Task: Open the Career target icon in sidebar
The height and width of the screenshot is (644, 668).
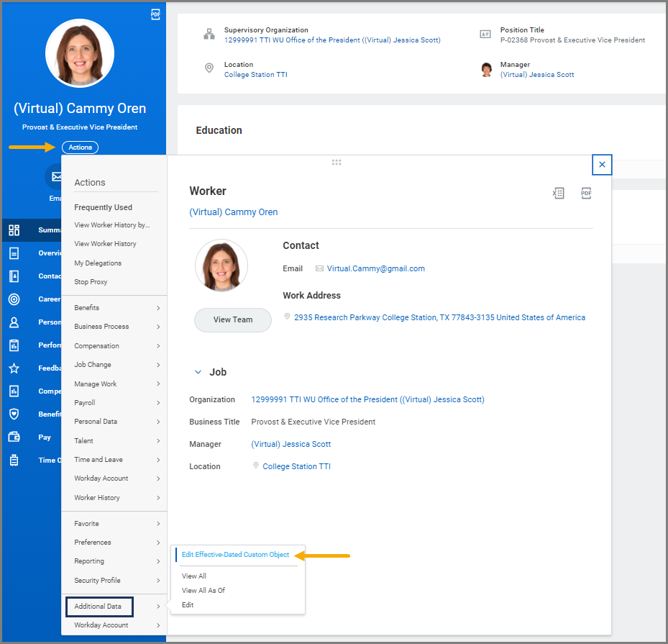Action: pos(14,299)
